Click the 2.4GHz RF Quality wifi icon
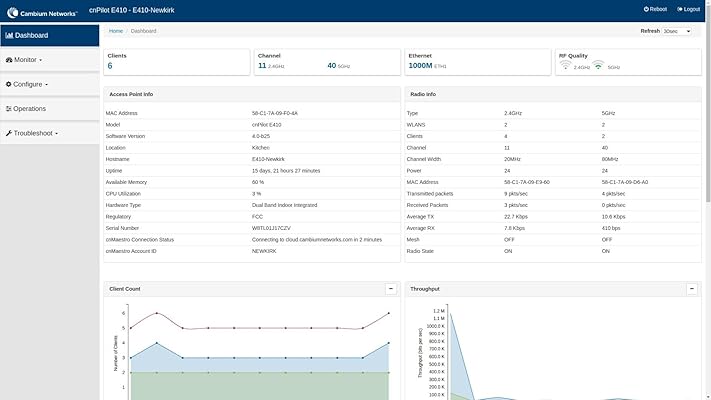 coord(566,66)
